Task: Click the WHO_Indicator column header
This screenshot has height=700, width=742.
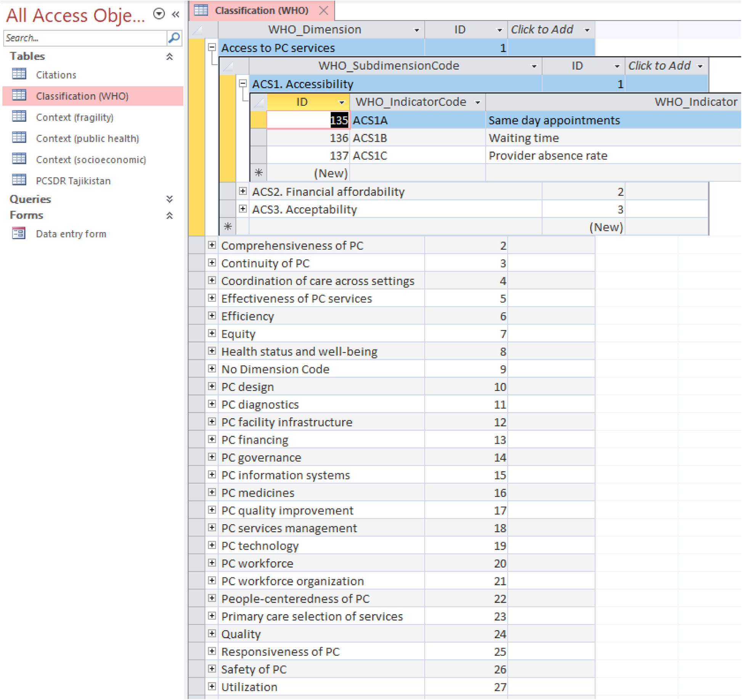Action: [614, 102]
